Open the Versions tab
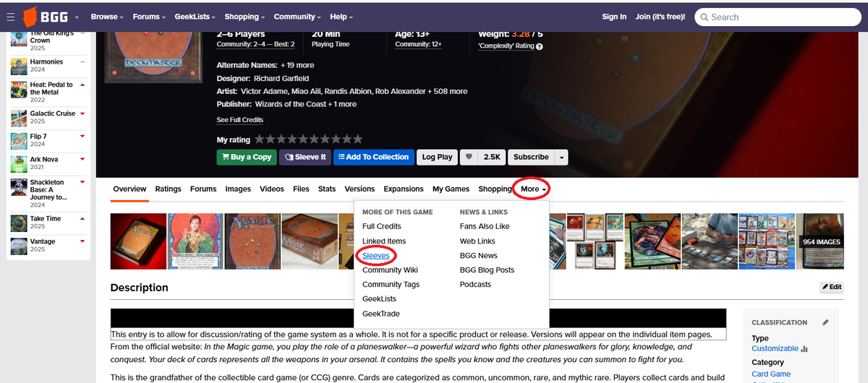 (359, 189)
